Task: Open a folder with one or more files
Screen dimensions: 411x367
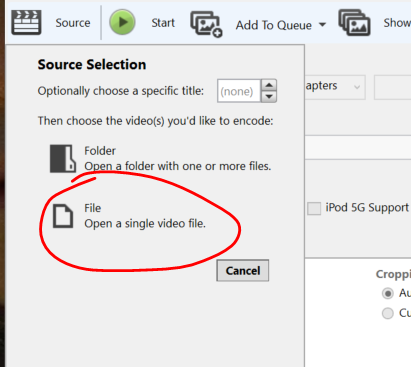Action: click(178, 166)
